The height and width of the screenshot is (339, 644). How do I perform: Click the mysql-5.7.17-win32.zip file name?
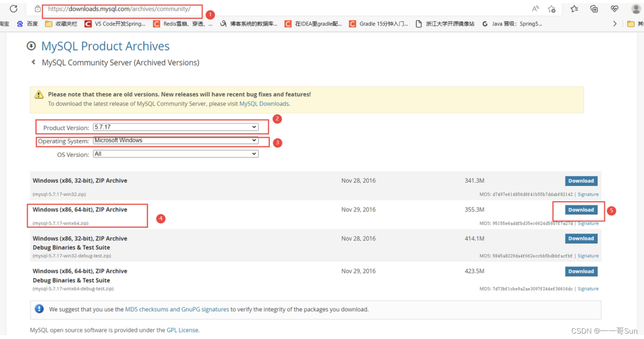[59, 194]
